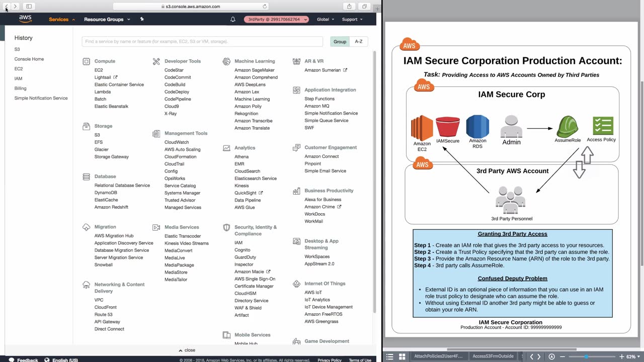
Task: Click the Safari share icon
Action: click(349, 7)
